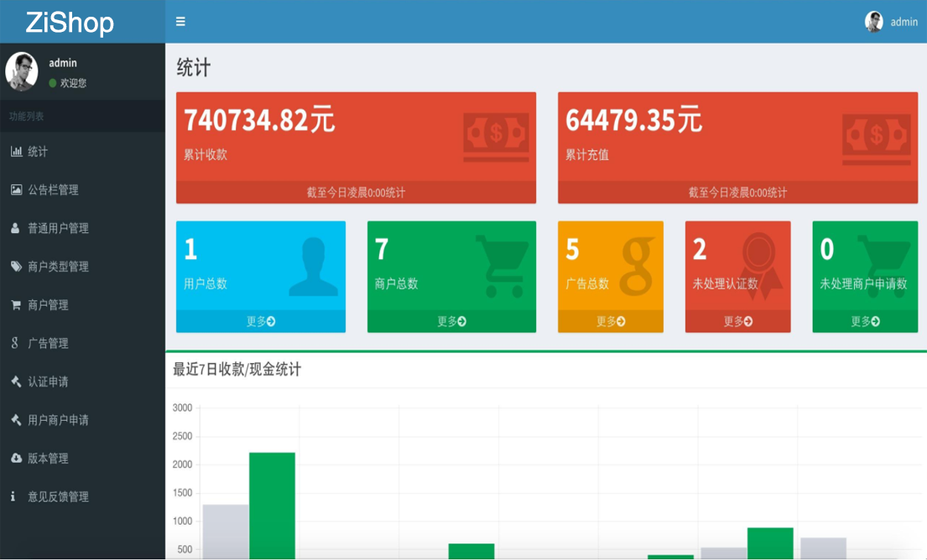Click the admin avatar in the header
927x560 pixels.
click(x=874, y=22)
